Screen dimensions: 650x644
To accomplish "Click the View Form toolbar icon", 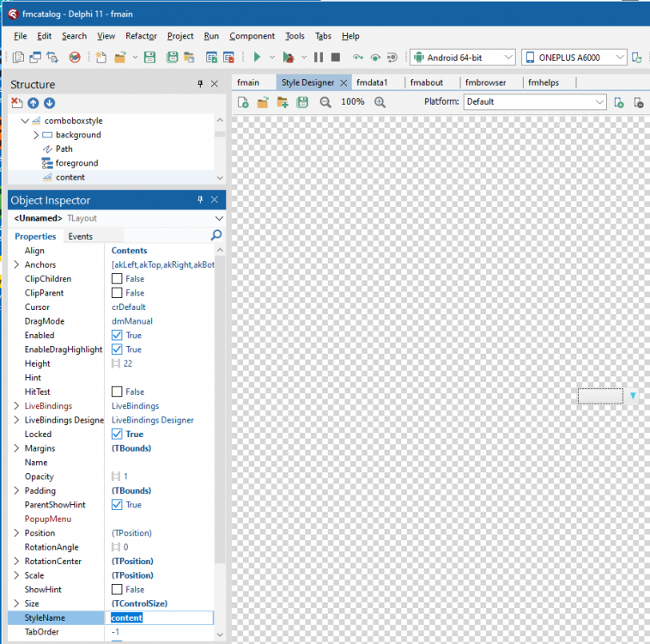I will [35, 58].
